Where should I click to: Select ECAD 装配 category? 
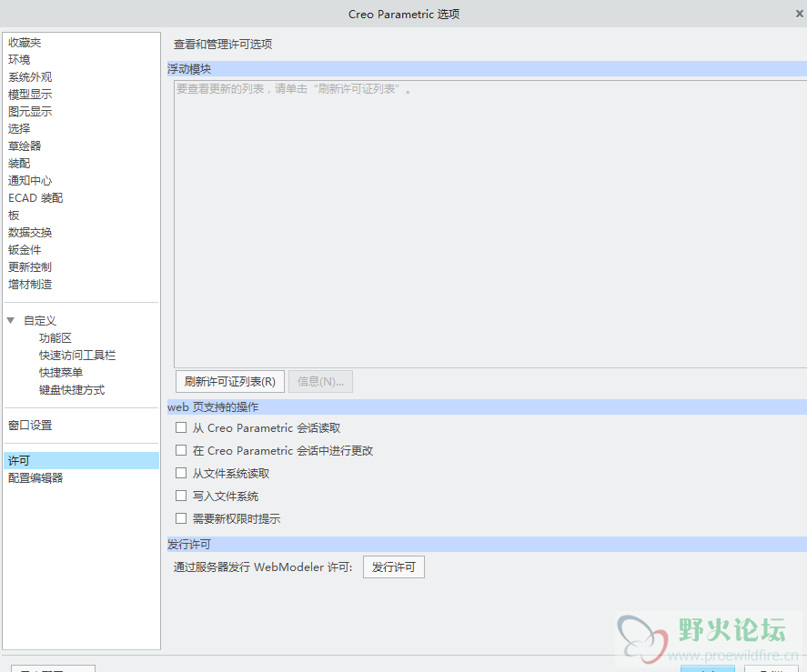click(x=35, y=198)
